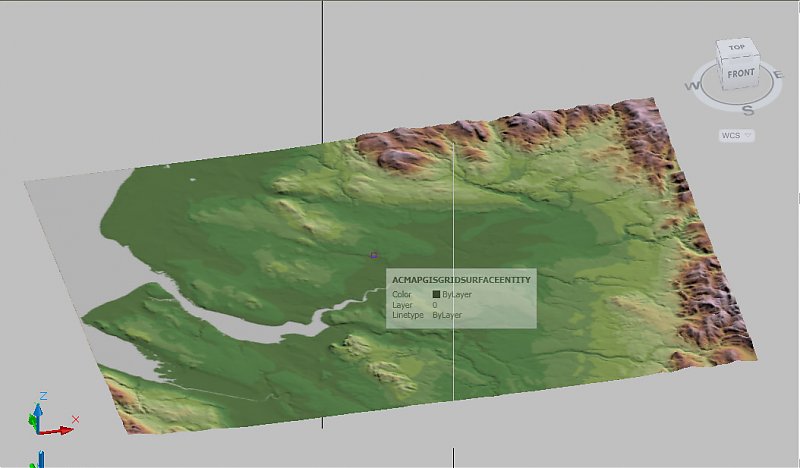Select the S compass direction on ViewCube
Screen dimensions: 800x468
(746, 109)
